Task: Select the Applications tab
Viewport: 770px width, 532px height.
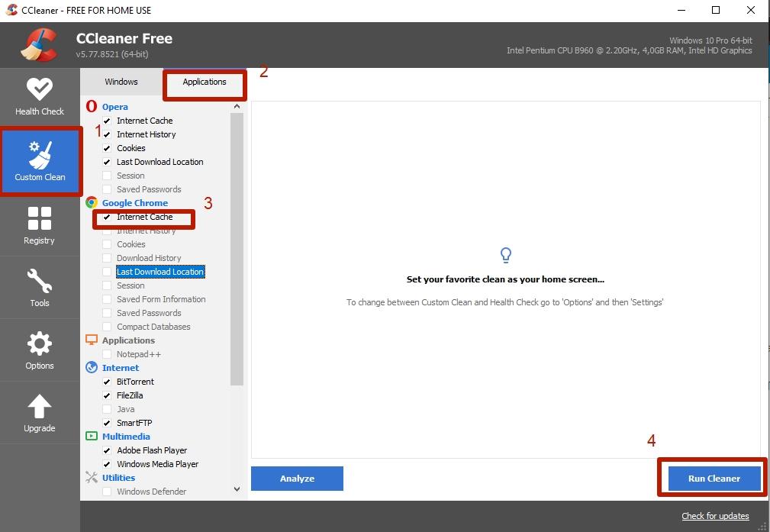Action: (x=205, y=82)
